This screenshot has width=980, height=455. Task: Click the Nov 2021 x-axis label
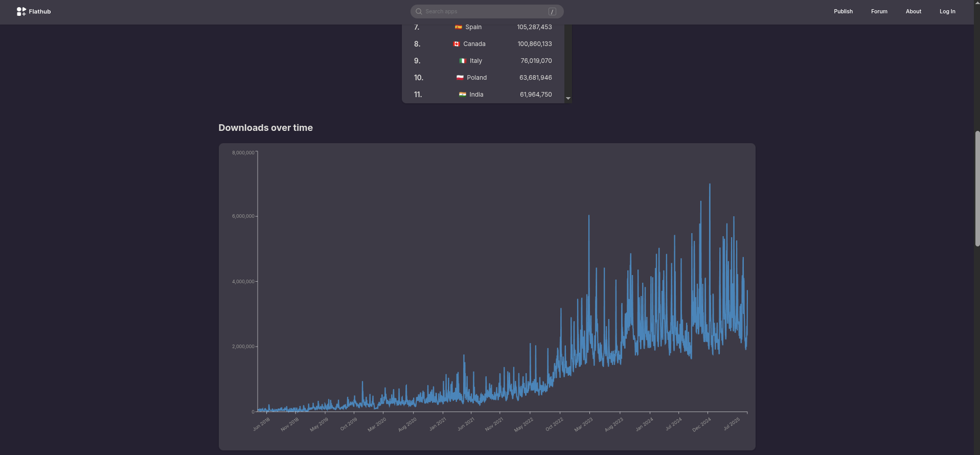point(494,424)
